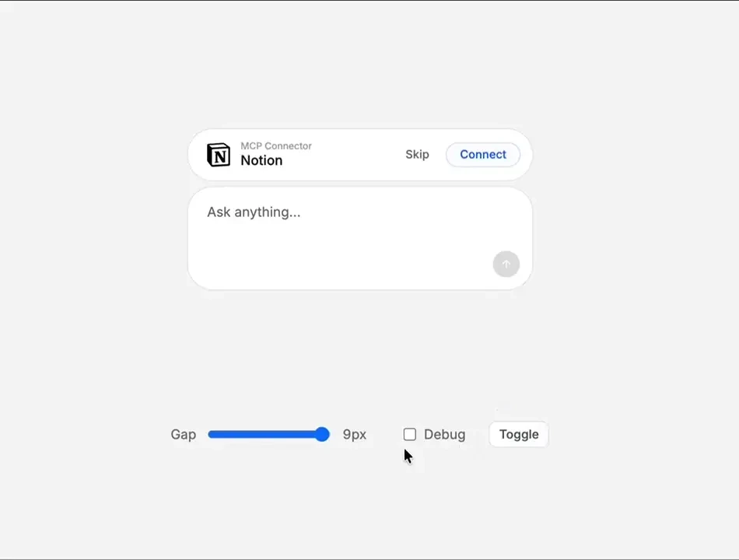Skip the Notion connector prompt
This screenshot has height=560, width=739.
coord(417,155)
